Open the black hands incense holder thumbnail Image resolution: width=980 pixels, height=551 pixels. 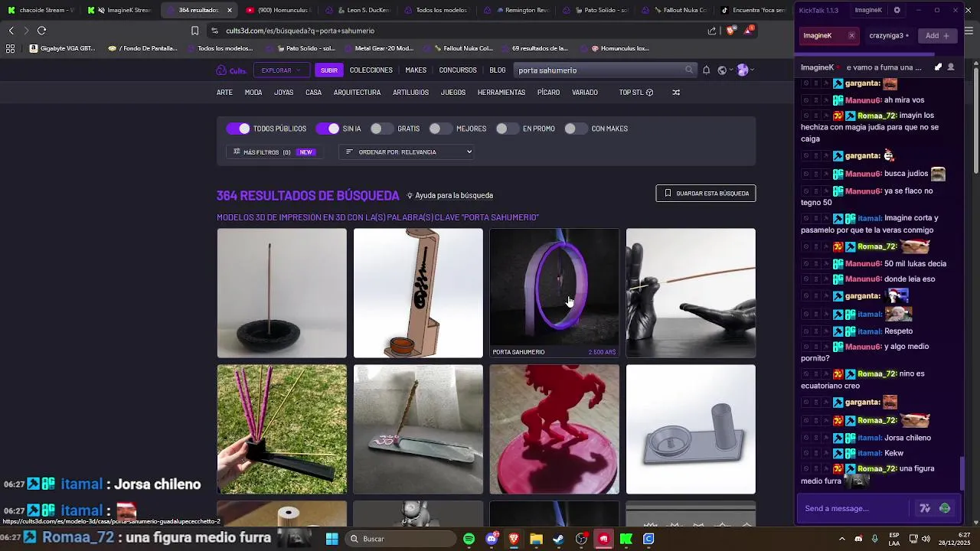(x=691, y=293)
